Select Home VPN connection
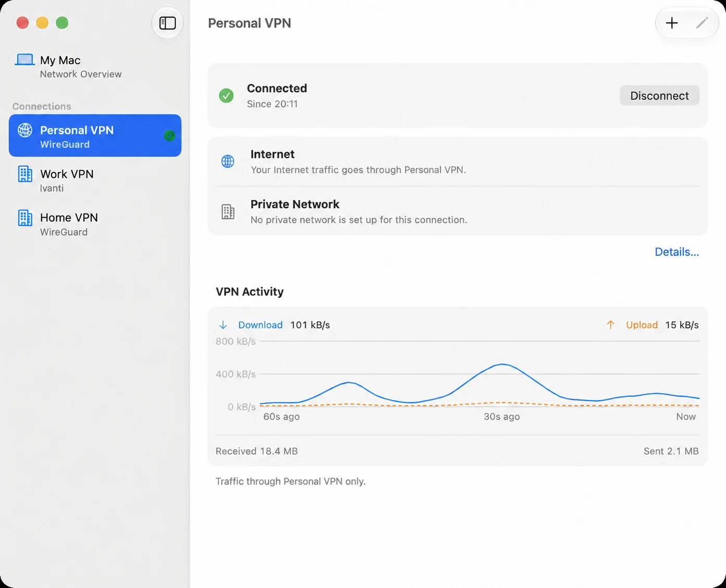This screenshot has width=726, height=588. 95,224
